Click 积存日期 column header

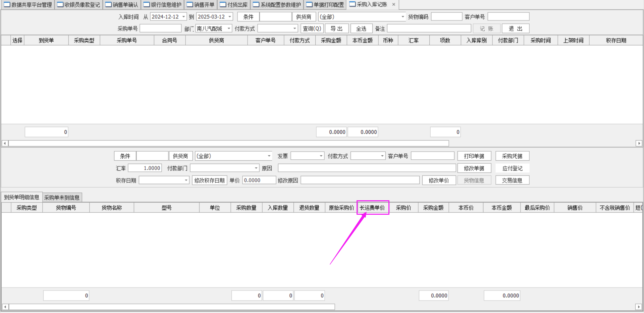pyautogui.click(x=616, y=40)
